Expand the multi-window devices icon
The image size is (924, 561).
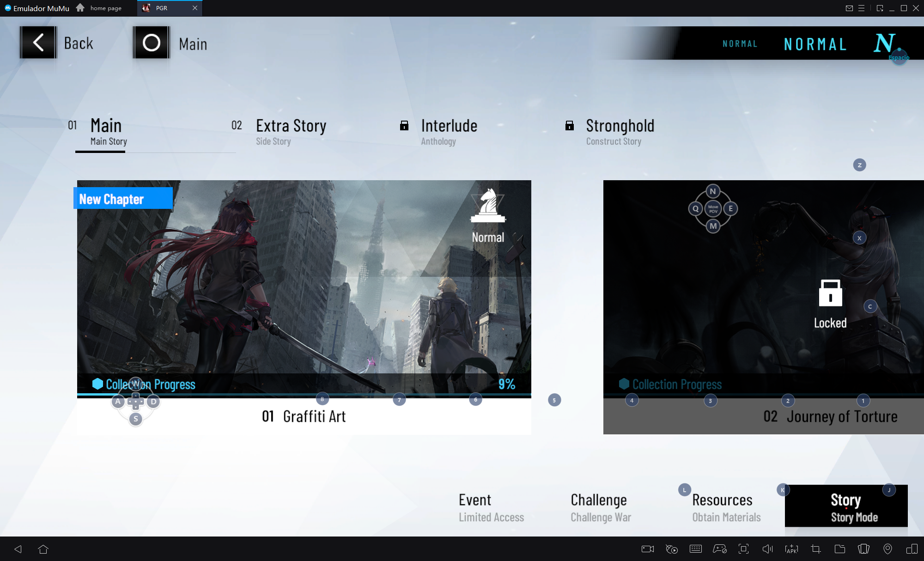coord(912,549)
